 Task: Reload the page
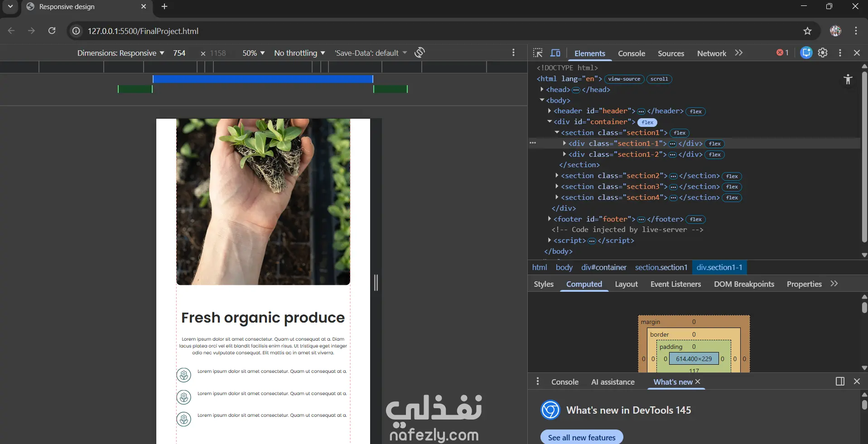(x=52, y=31)
